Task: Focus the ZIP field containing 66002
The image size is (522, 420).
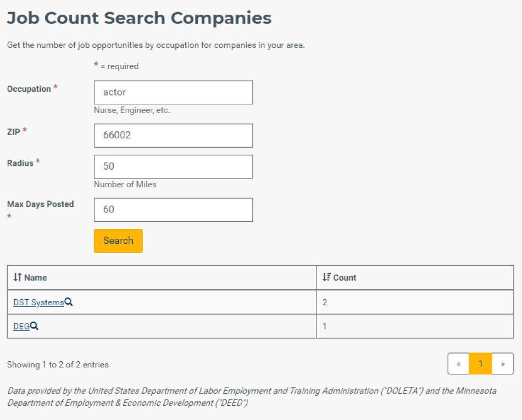Action: (x=174, y=136)
